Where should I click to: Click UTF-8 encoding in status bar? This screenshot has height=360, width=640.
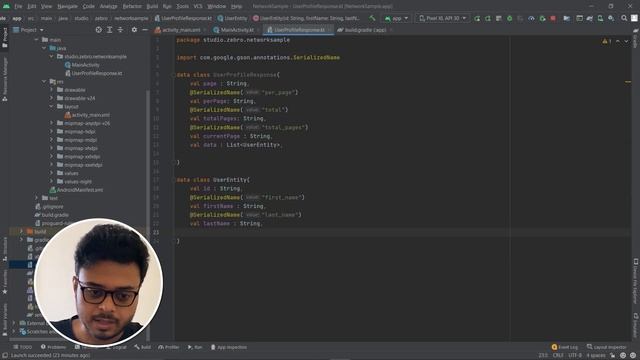[575, 356]
